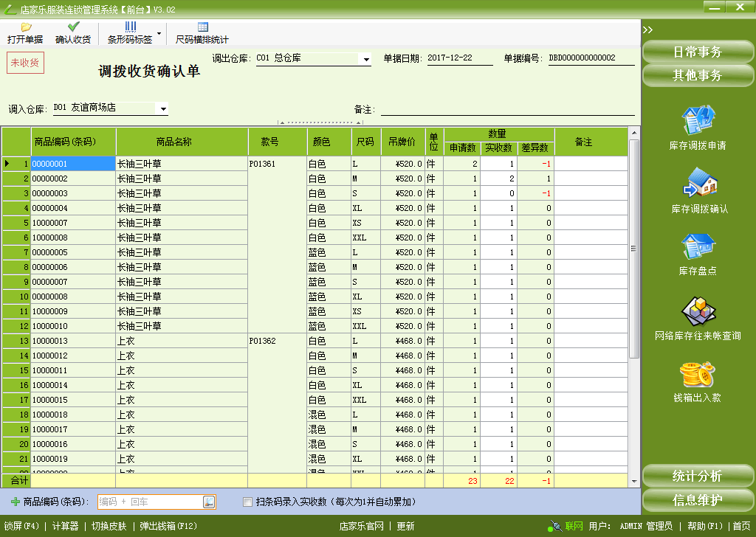Collapse sidebar with double-arrow icon
Image resolution: width=756 pixels, height=537 pixels.
(x=647, y=30)
